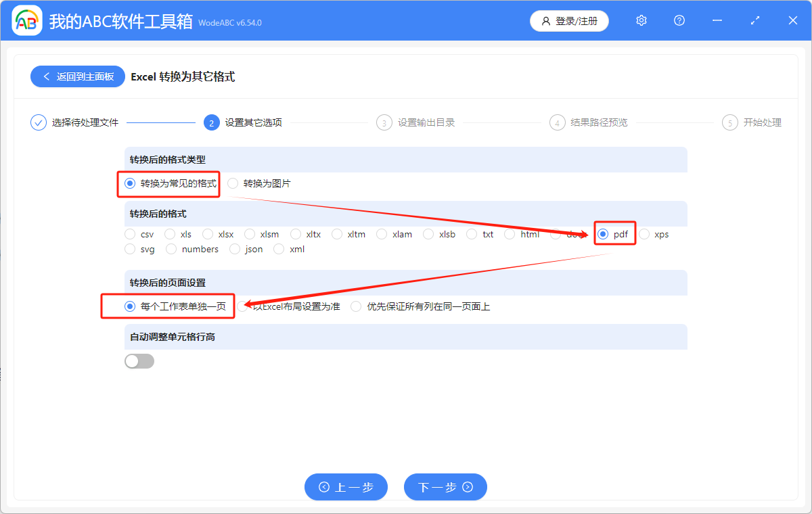Open settings with the gear icon
Screen dimensions: 812x514
641,20
